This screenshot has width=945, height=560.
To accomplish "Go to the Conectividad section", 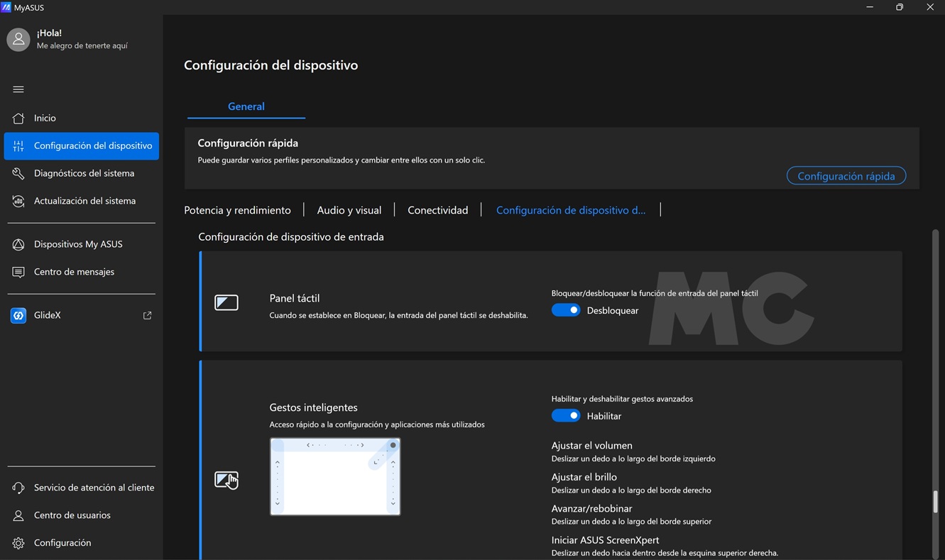I will click(x=437, y=210).
